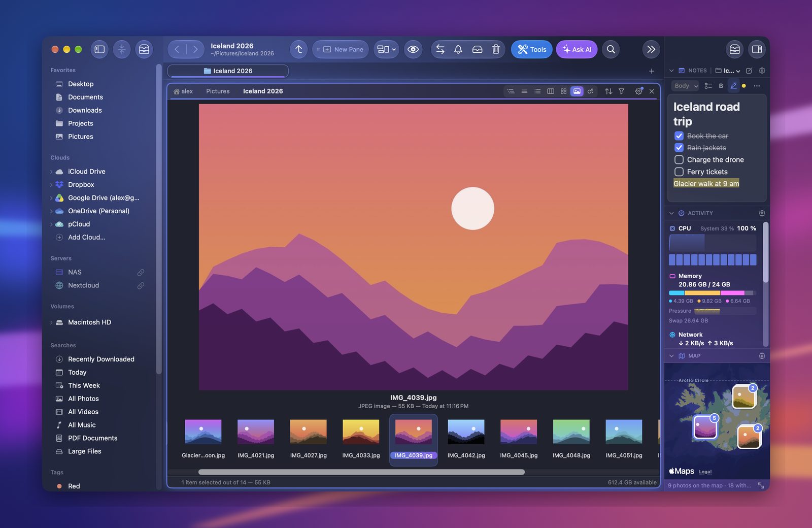Expand the iCloud Drive tree item
This screenshot has width=812, height=528.
(51, 172)
